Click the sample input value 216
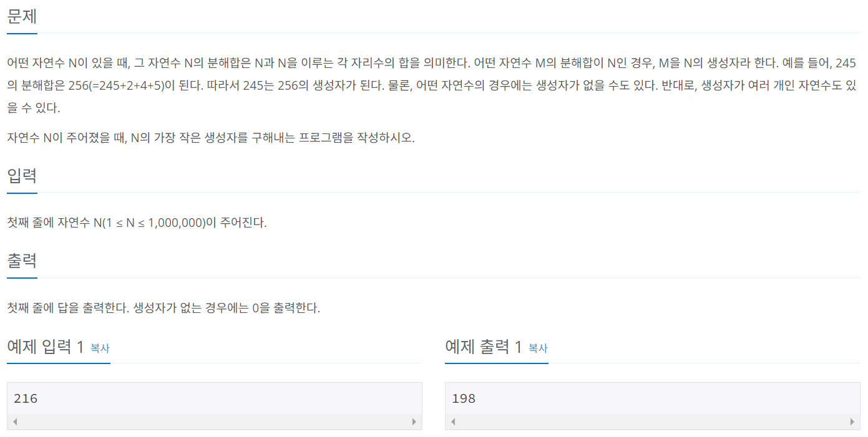 (x=26, y=398)
